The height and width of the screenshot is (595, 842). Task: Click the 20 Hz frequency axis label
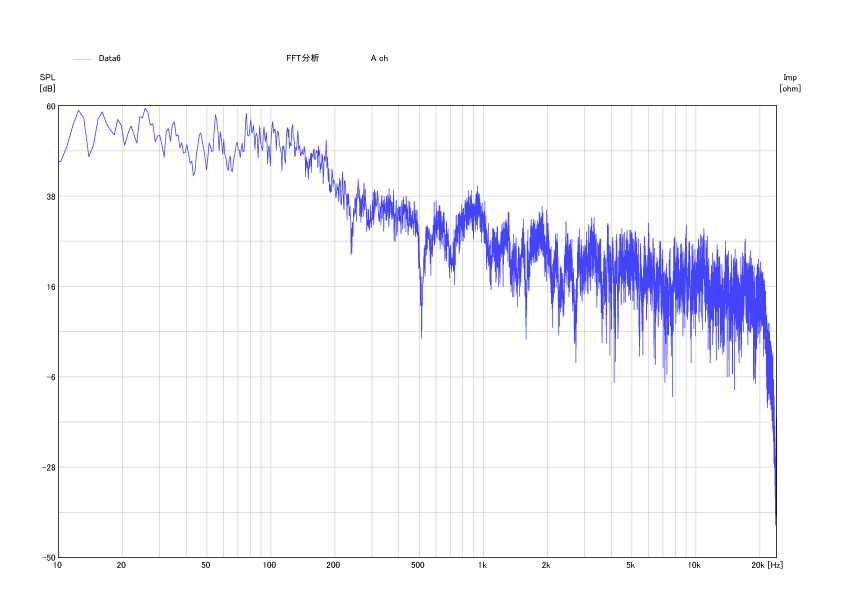coord(121,565)
